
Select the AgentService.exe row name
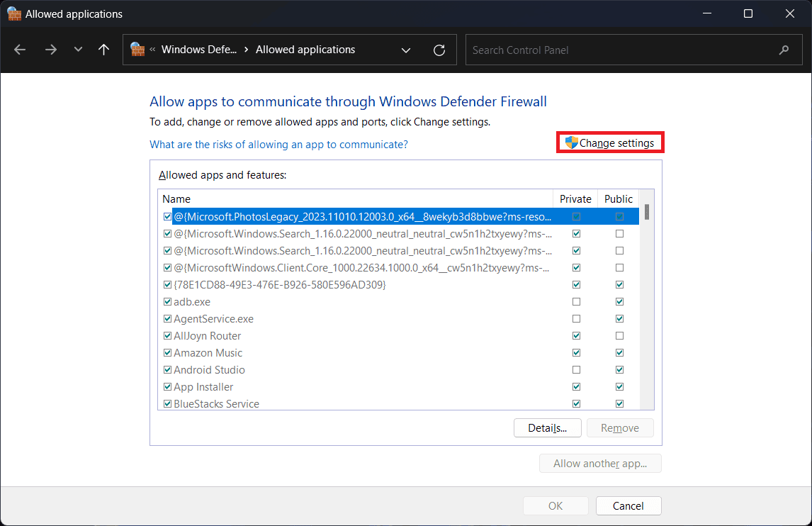tap(213, 319)
